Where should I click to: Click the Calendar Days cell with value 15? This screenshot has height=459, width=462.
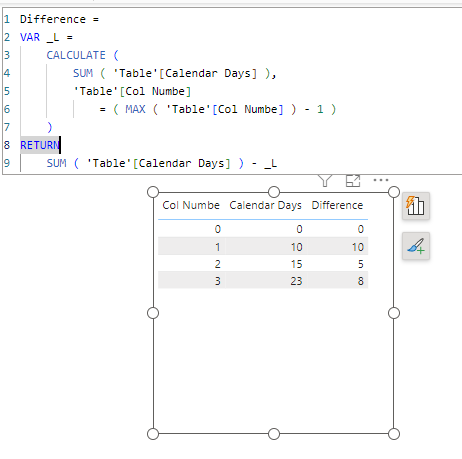(x=296, y=264)
